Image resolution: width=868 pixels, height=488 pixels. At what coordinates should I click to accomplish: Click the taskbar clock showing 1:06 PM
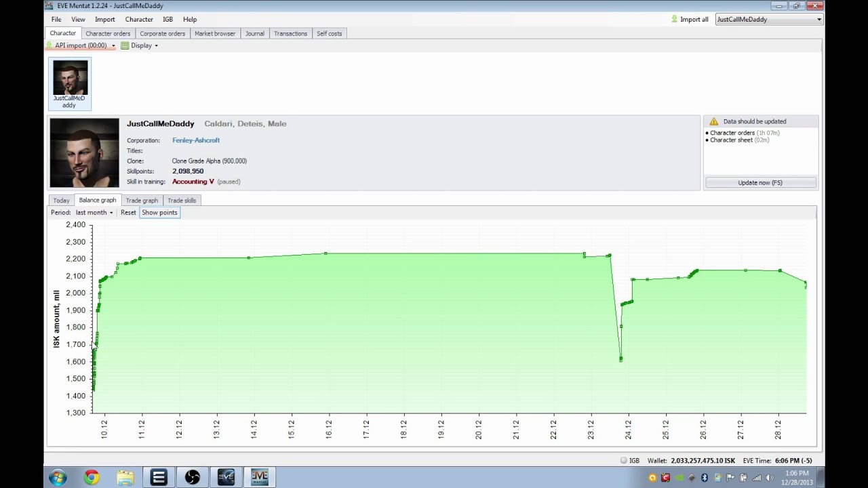797,477
